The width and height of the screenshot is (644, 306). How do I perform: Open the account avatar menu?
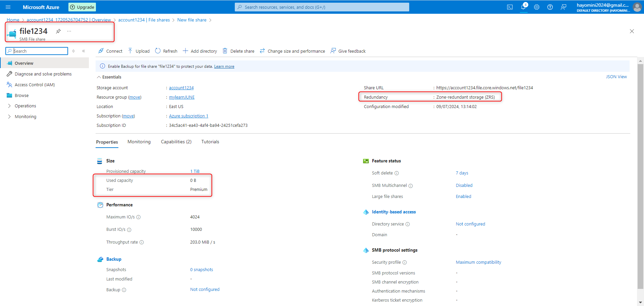click(637, 7)
